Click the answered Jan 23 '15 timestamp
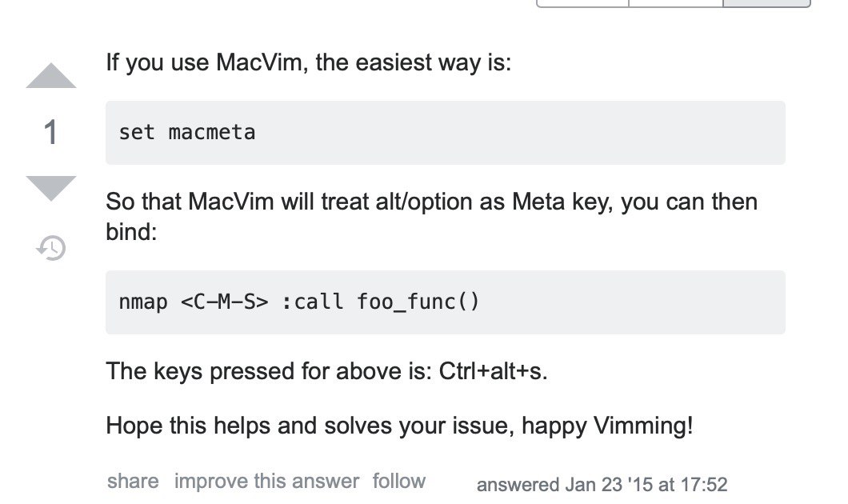This screenshot has width=848, height=504. [x=602, y=485]
